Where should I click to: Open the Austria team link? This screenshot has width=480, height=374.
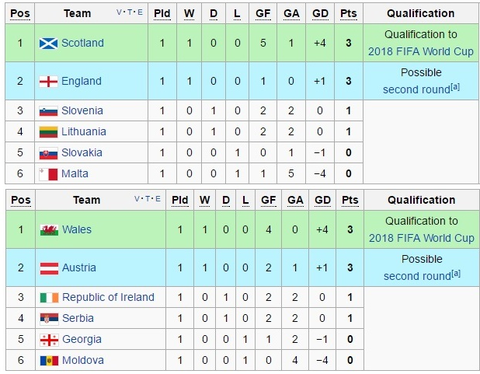point(79,268)
